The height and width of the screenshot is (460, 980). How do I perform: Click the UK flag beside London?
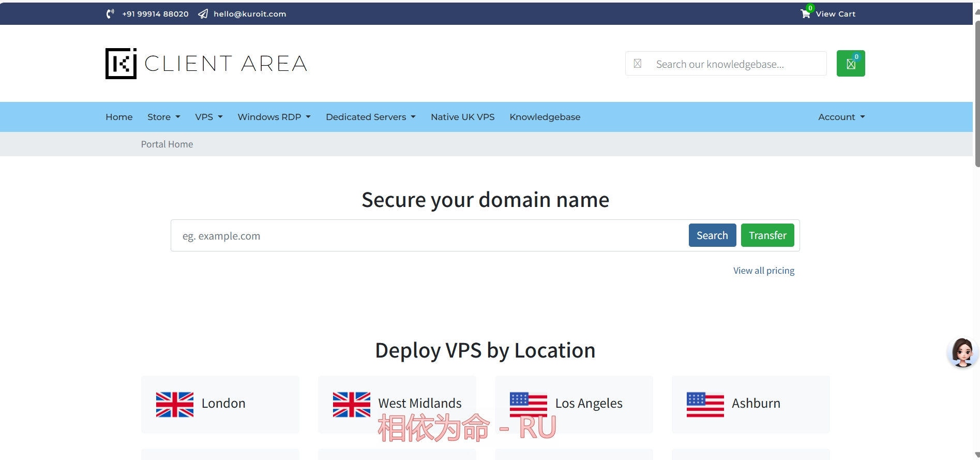[175, 404]
